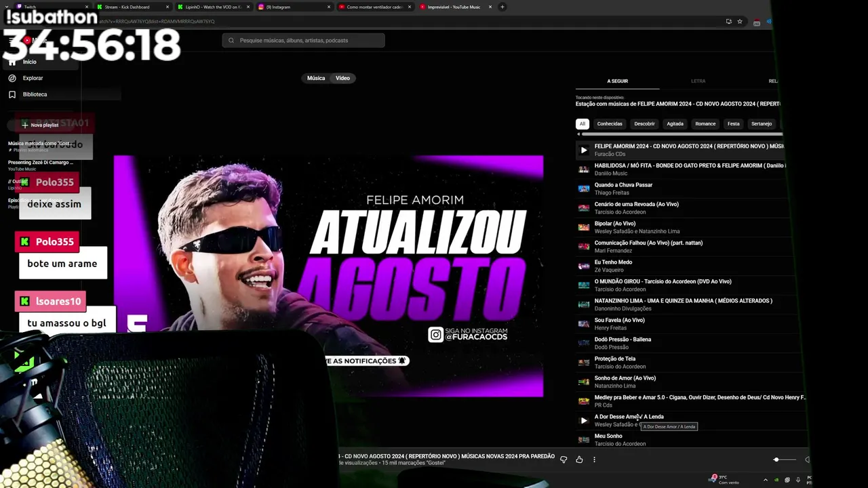Open the A SEGUIR tab
This screenshot has width=868, height=488.
617,81
